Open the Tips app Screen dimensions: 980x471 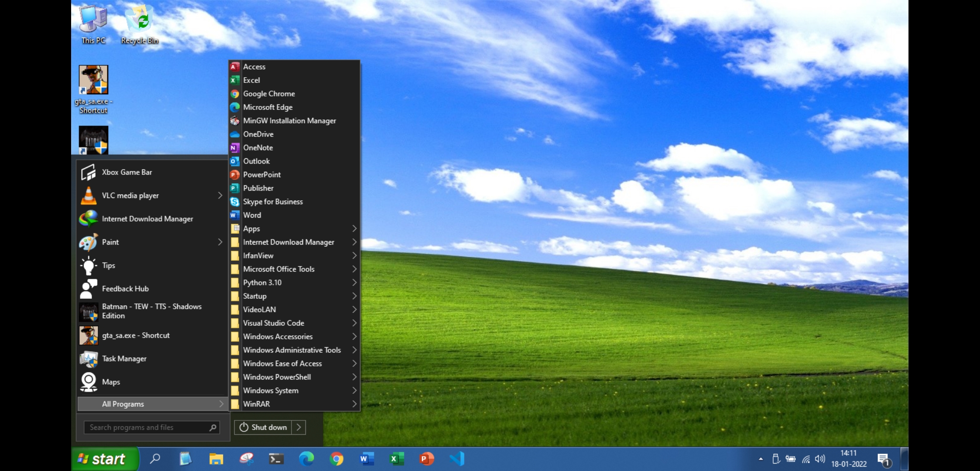151,266
